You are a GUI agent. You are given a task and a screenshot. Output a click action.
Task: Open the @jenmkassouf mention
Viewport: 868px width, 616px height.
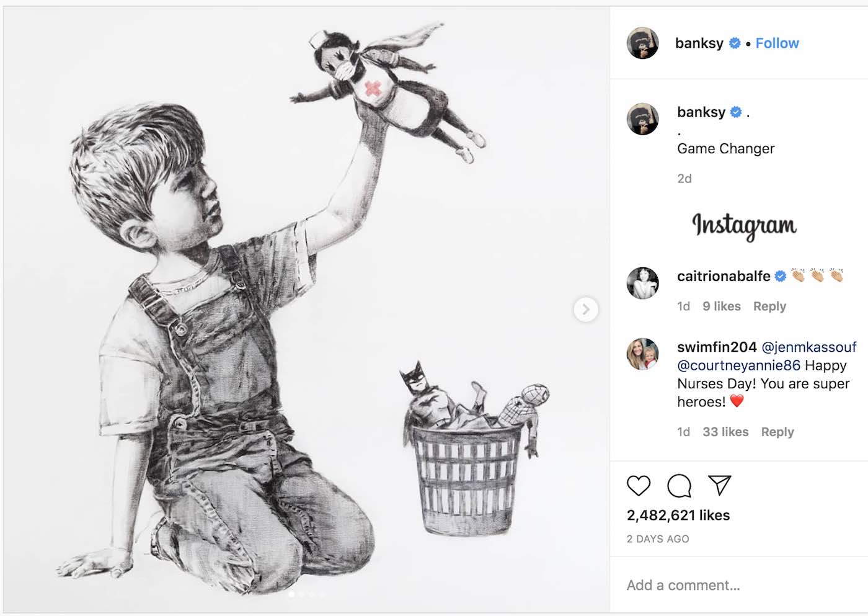pyautogui.click(x=808, y=347)
